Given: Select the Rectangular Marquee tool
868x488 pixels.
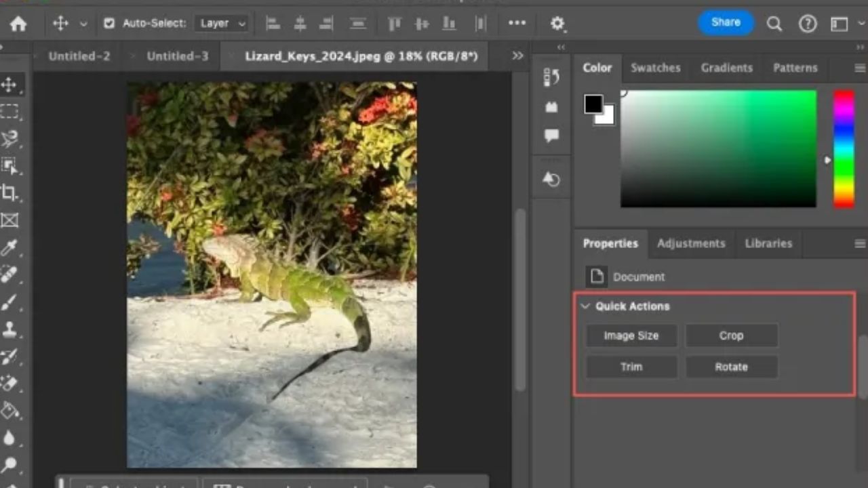Looking at the screenshot, I should (9, 111).
